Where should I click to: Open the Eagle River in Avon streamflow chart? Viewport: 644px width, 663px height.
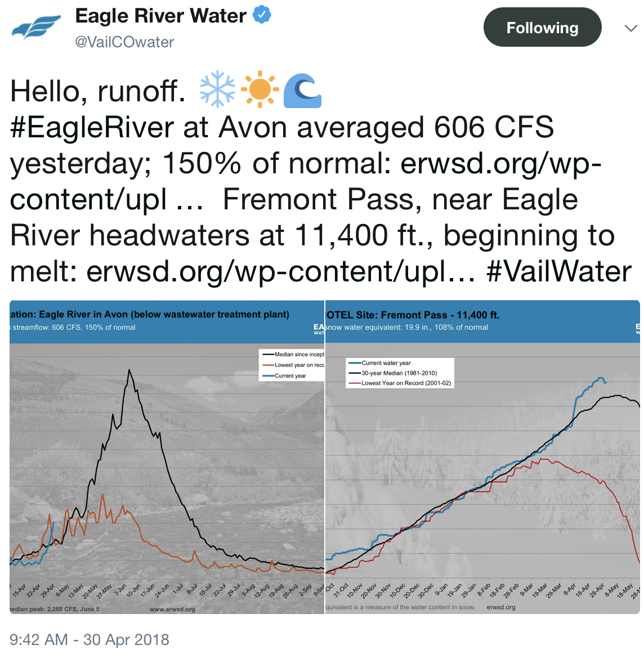(167, 456)
